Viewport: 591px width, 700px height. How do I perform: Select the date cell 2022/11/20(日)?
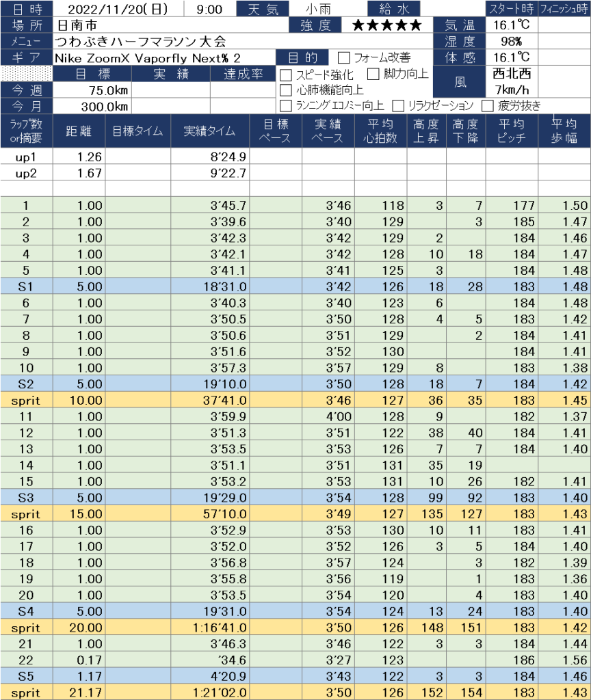(117, 10)
